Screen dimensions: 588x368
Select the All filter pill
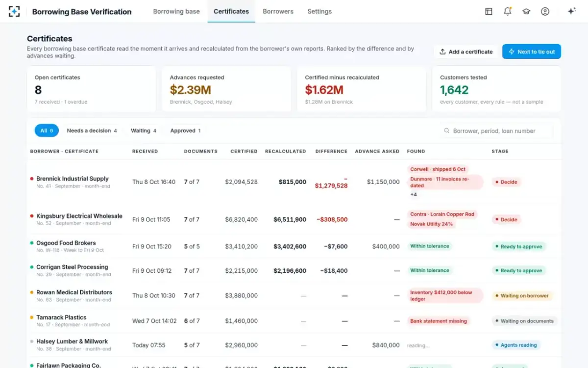(x=47, y=131)
